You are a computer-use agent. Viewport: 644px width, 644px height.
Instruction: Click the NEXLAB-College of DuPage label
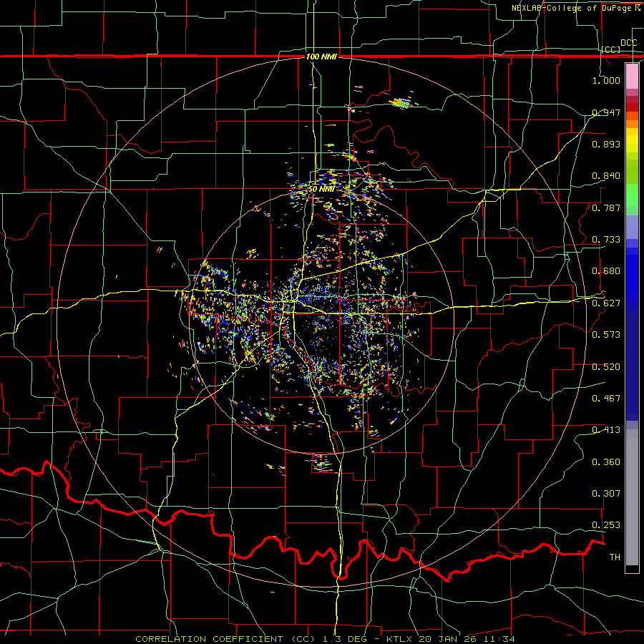pyautogui.click(x=576, y=8)
